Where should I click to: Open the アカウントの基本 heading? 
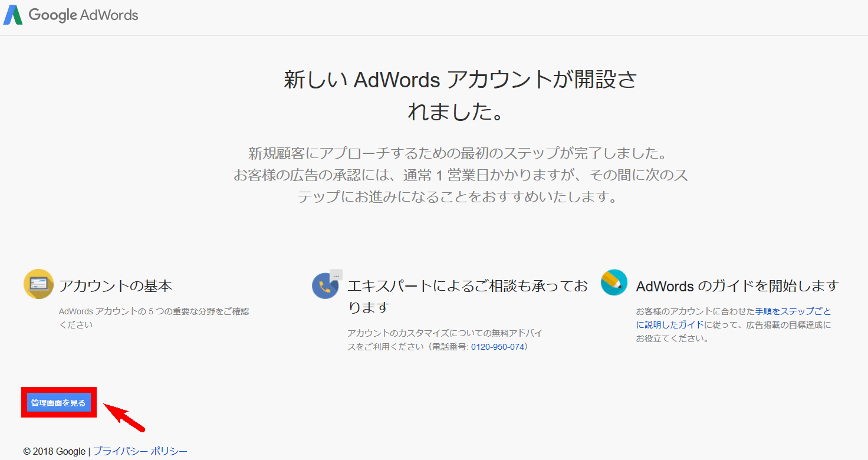coord(116,286)
